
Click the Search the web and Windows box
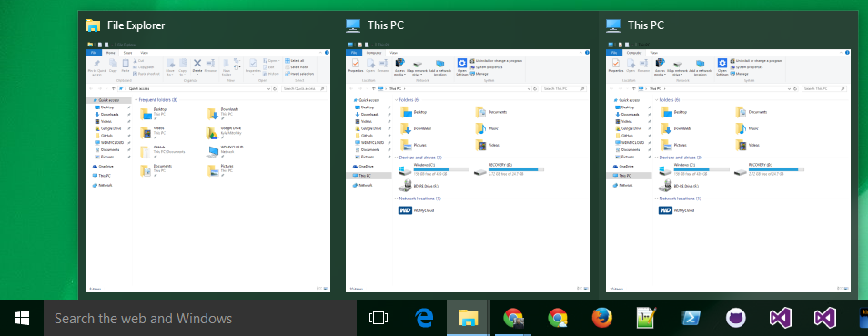click(200, 319)
